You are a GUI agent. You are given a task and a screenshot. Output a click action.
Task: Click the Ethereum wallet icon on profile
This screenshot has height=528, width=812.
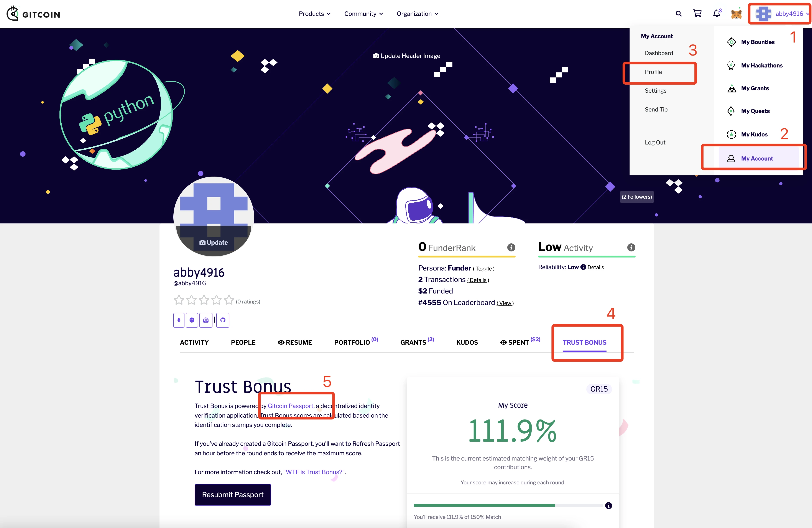179,320
